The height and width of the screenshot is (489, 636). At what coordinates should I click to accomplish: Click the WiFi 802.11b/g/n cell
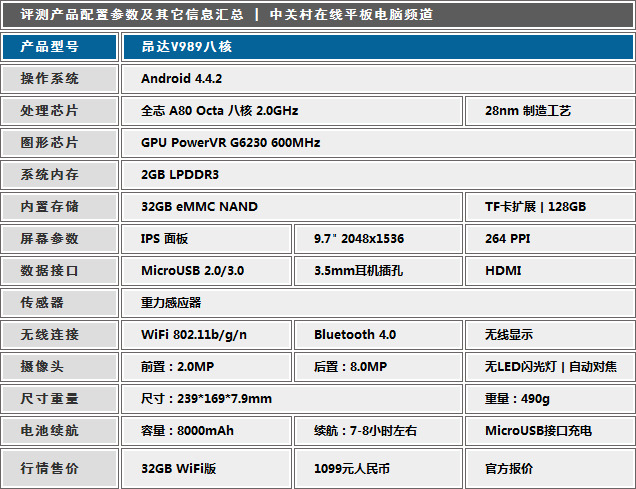tap(206, 335)
